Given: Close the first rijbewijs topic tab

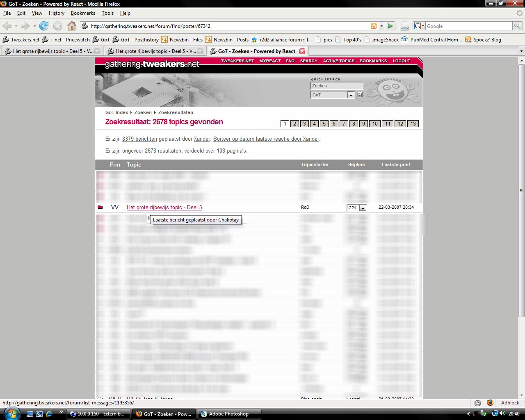Looking at the screenshot, I should click(x=97, y=51).
